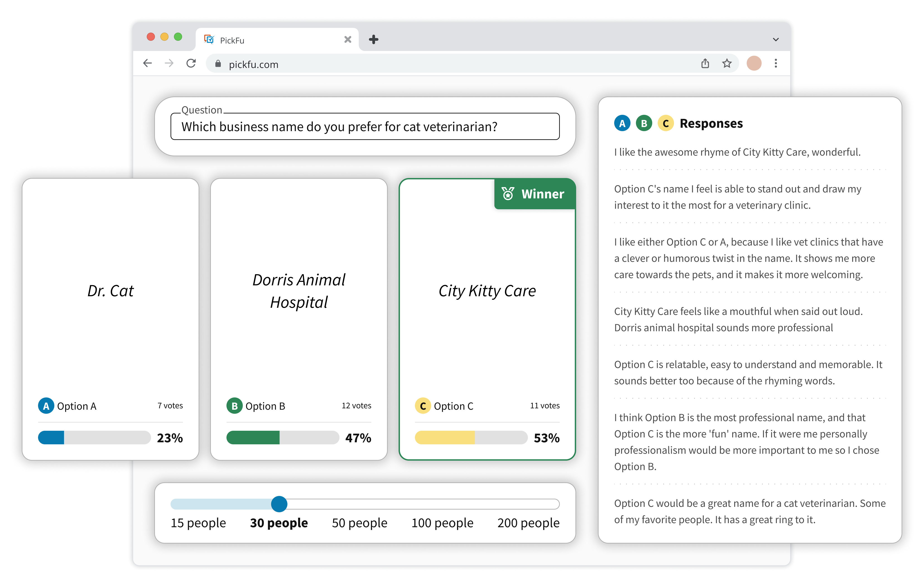This screenshot has width=924, height=587.
Task: Click the browser forward arrow
Action: (x=169, y=63)
